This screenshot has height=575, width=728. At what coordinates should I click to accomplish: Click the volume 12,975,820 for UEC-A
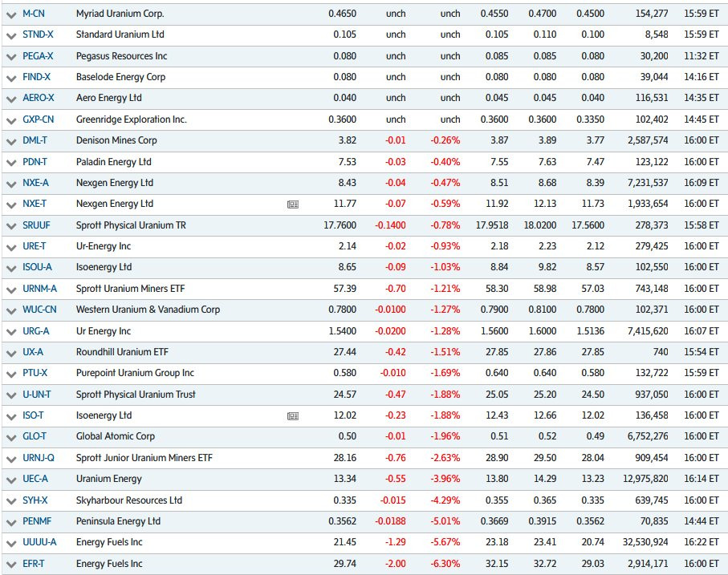[645, 479]
